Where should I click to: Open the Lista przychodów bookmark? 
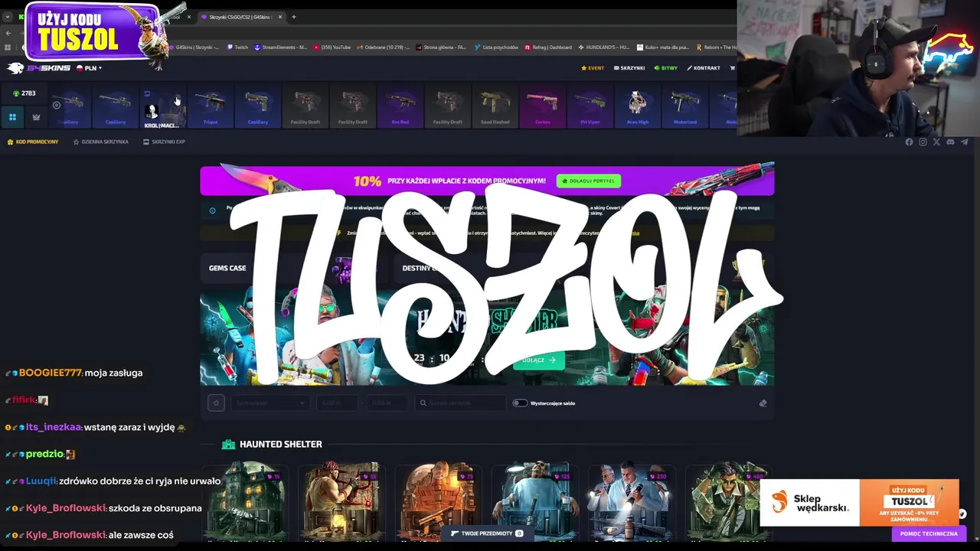click(496, 47)
